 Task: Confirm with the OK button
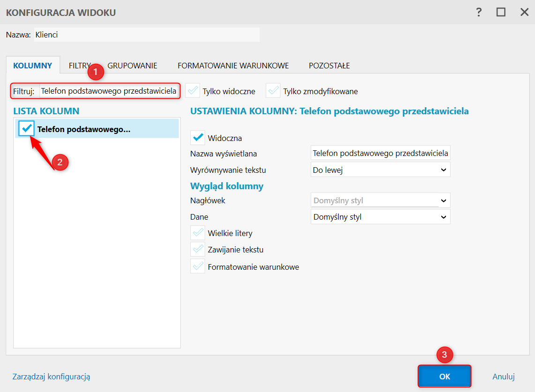[445, 376]
